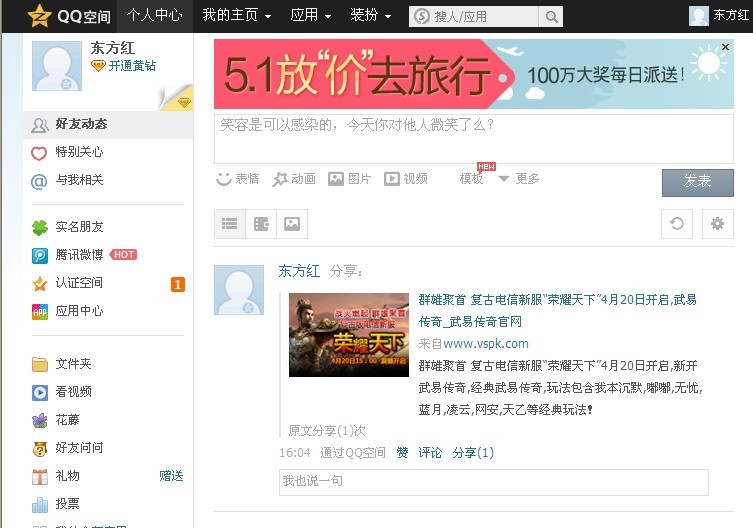Viewport: 753px width, 528px height.
Task: Switch feed to picture view
Action: pos(292,224)
